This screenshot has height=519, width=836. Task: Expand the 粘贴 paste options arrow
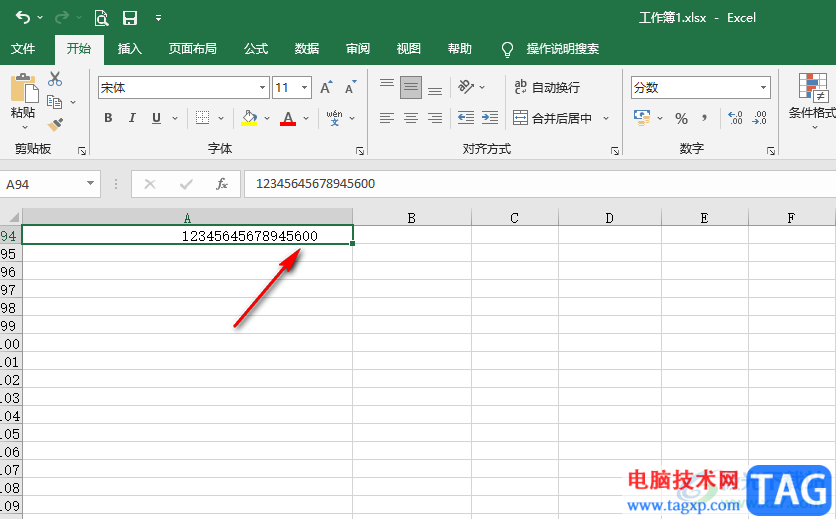coord(25,127)
